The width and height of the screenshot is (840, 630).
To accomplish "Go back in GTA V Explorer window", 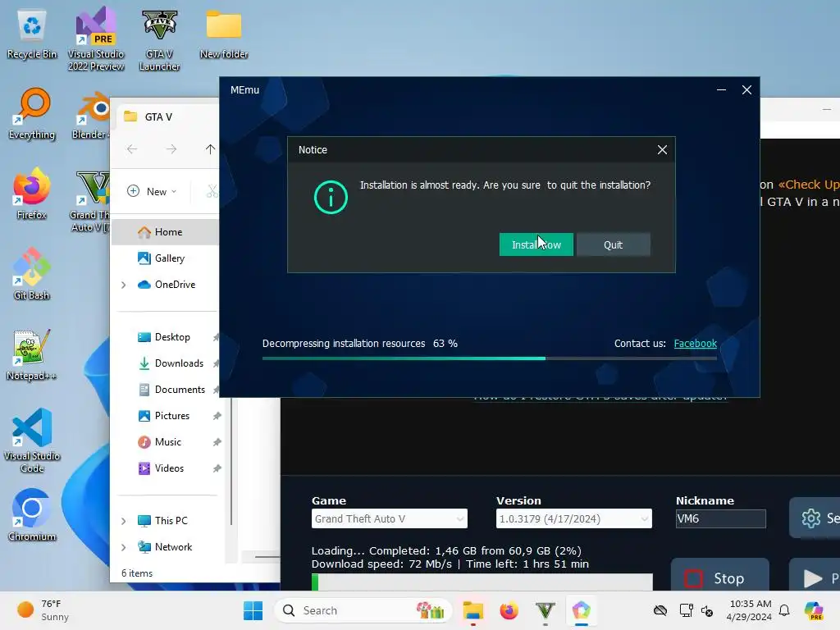I will pyautogui.click(x=132, y=149).
